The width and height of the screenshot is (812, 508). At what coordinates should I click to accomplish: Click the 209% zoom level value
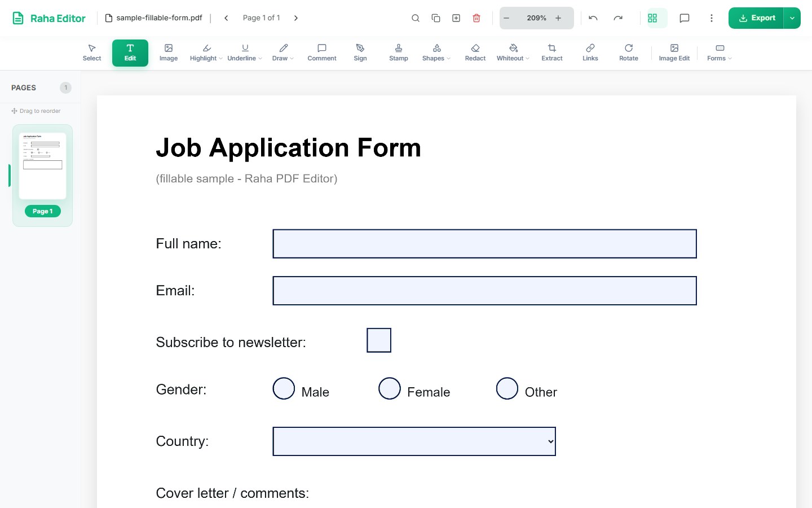536,18
